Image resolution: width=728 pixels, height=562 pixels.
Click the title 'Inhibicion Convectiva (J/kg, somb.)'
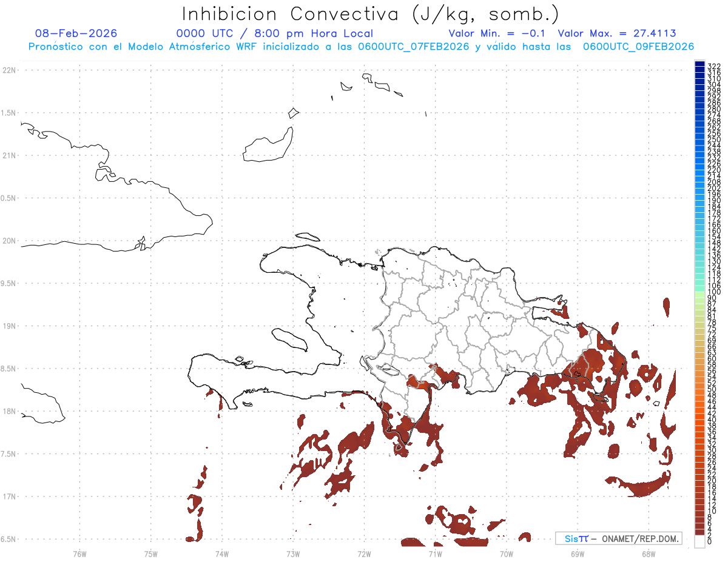(370, 14)
